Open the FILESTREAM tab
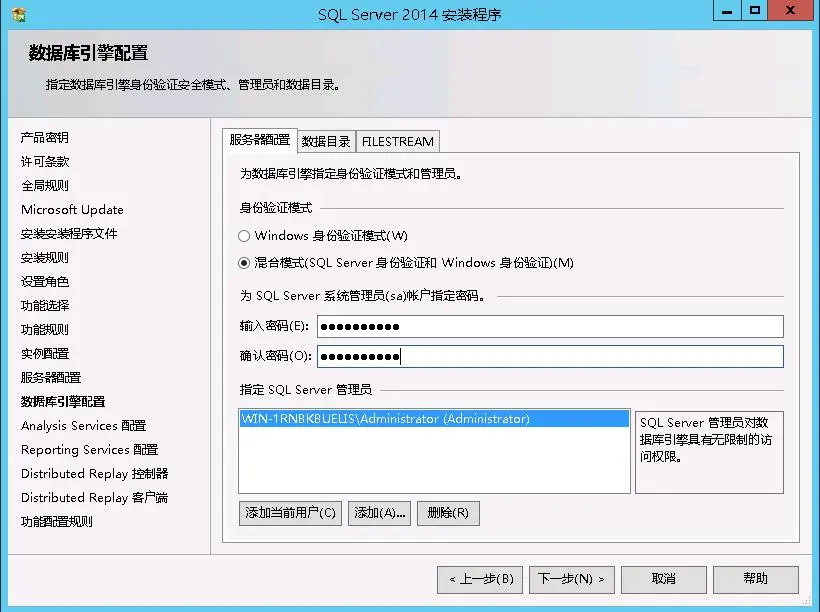The image size is (820, 612). point(398,142)
